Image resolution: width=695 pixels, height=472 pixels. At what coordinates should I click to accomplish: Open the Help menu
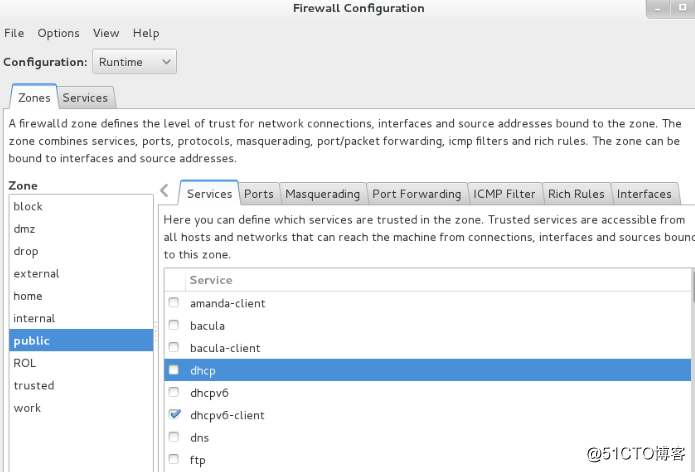pos(146,33)
